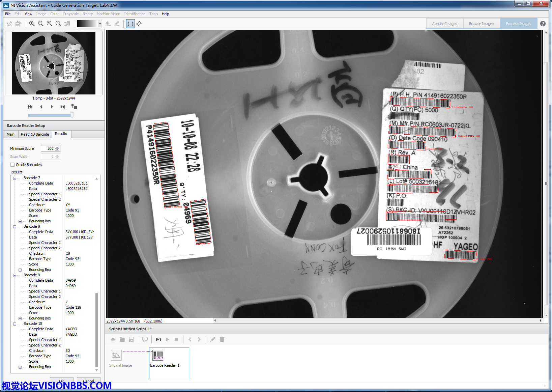This screenshot has width=552, height=392.
Task: Click the grayscale gradient palette swatch
Action: [x=87, y=24]
